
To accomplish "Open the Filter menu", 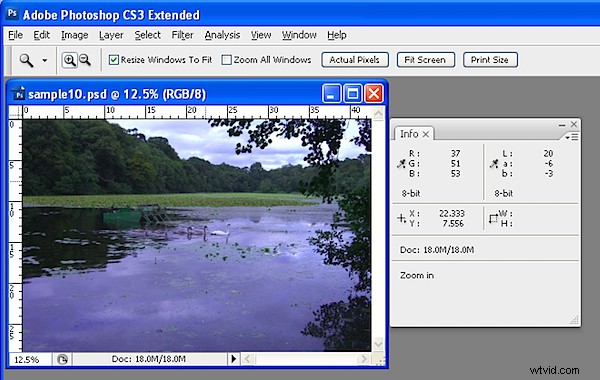I will pyautogui.click(x=182, y=35).
